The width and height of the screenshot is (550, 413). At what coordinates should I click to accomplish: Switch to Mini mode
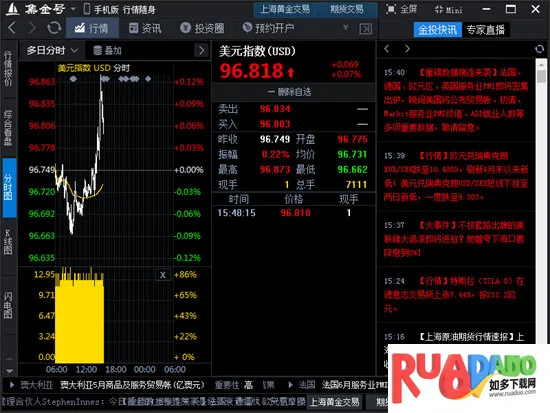click(448, 9)
